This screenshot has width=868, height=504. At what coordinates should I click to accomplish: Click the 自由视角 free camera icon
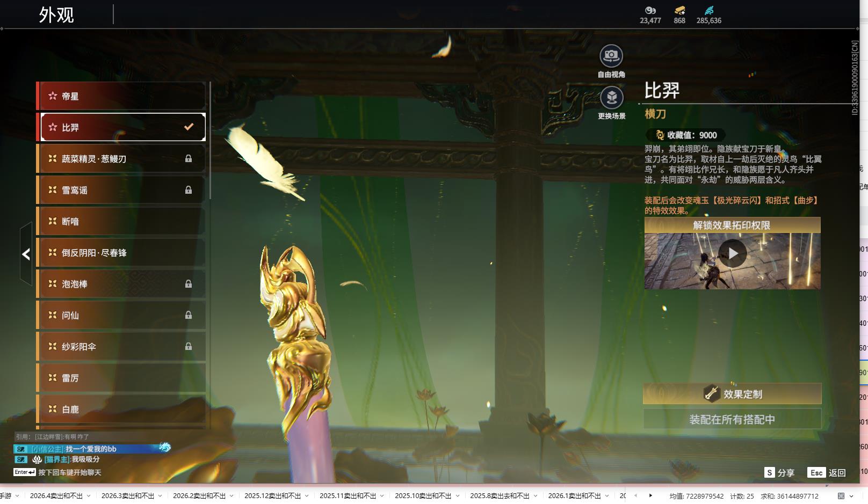click(611, 55)
